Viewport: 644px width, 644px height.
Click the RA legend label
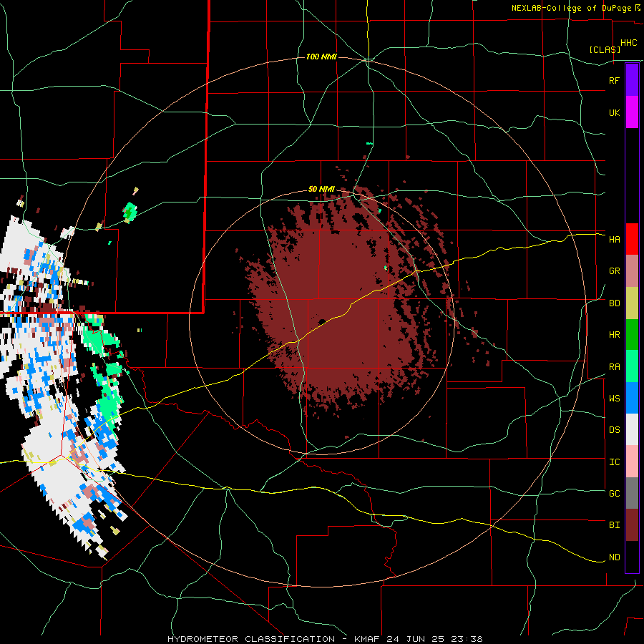click(x=614, y=367)
